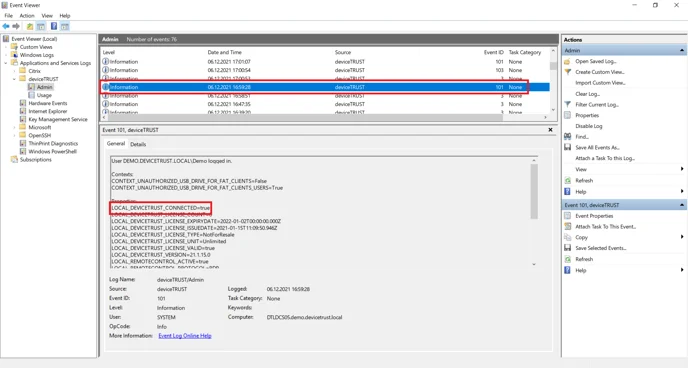Image resolution: width=688 pixels, height=368 pixels.
Task: Click the Save Selected Events floppy icon
Action: coord(567,248)
